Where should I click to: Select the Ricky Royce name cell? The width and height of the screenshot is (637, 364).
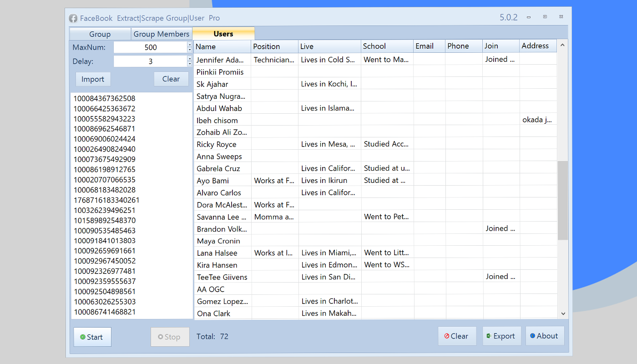222,144
